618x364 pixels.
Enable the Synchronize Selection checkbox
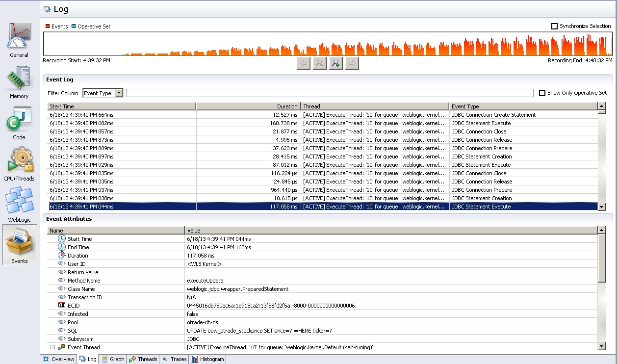[555, 26]
